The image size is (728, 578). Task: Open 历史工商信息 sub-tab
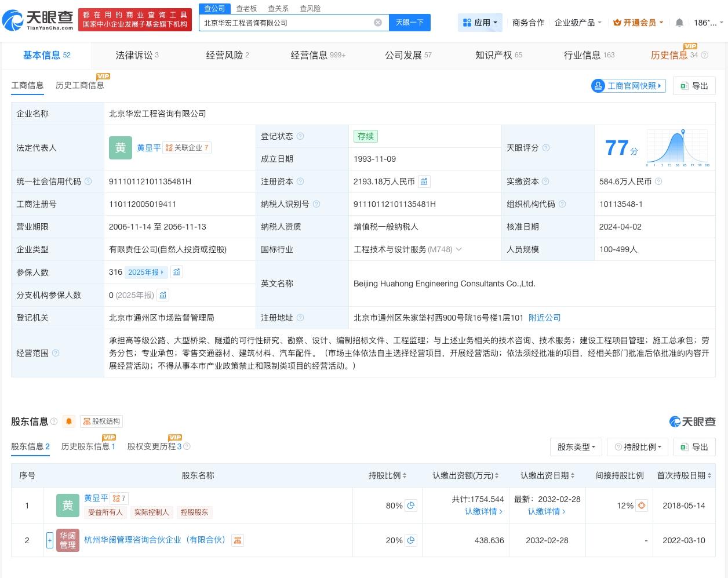pos(80,85)
